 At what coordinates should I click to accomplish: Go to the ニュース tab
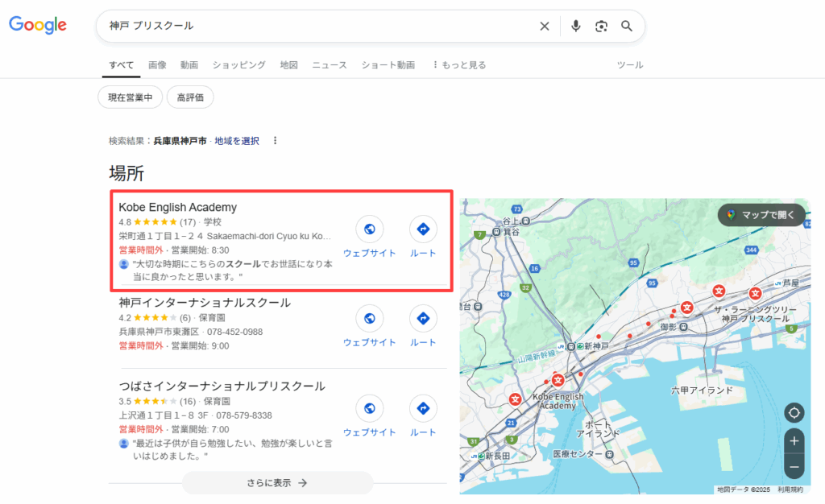click(x=330, y=65)
